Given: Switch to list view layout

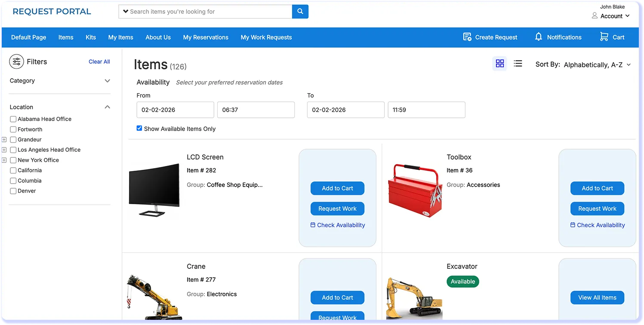Looking at the screenshot, I should click(518, 64).
